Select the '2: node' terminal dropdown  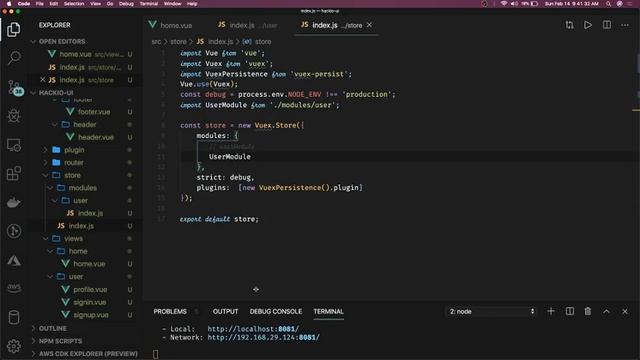tap(491, 311)
